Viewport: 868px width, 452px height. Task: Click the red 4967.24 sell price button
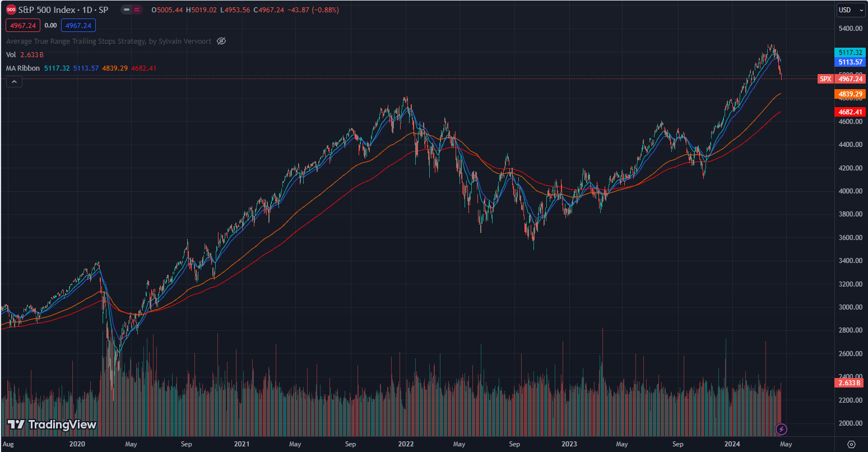23,25
